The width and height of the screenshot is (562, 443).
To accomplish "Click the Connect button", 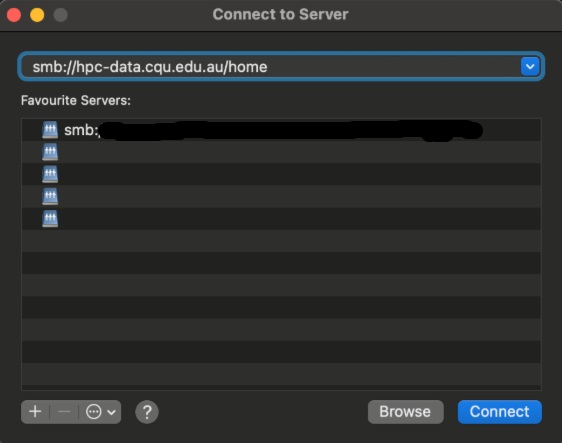I will [x=499, y=412].
